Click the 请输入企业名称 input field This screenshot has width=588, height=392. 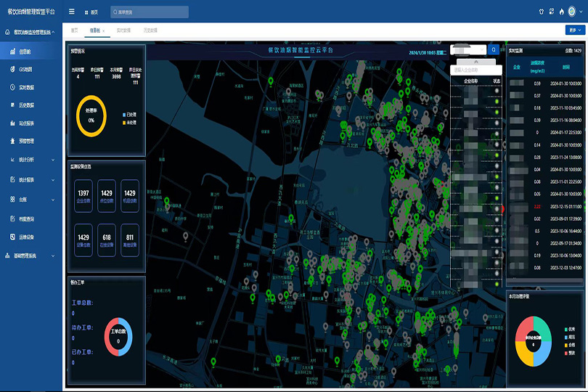click(475, 70)
